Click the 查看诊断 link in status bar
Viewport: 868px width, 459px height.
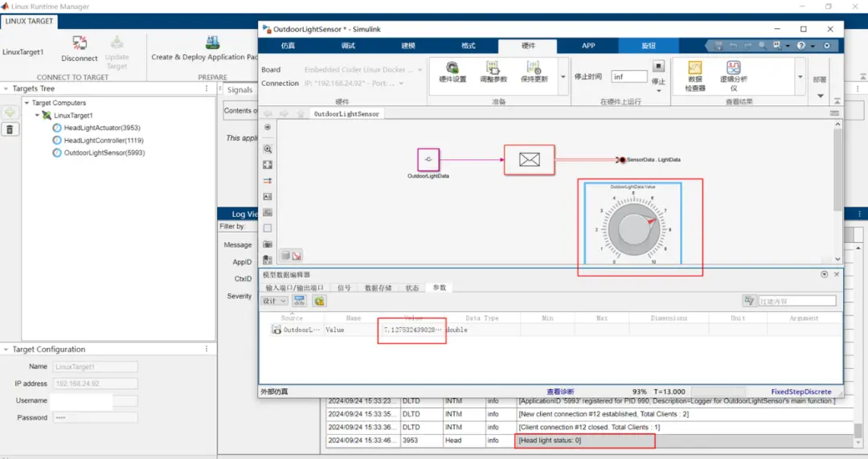[x=560, y=391]
